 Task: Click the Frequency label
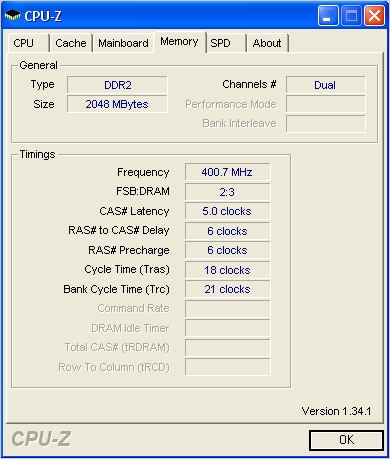(x=143, y=172)
